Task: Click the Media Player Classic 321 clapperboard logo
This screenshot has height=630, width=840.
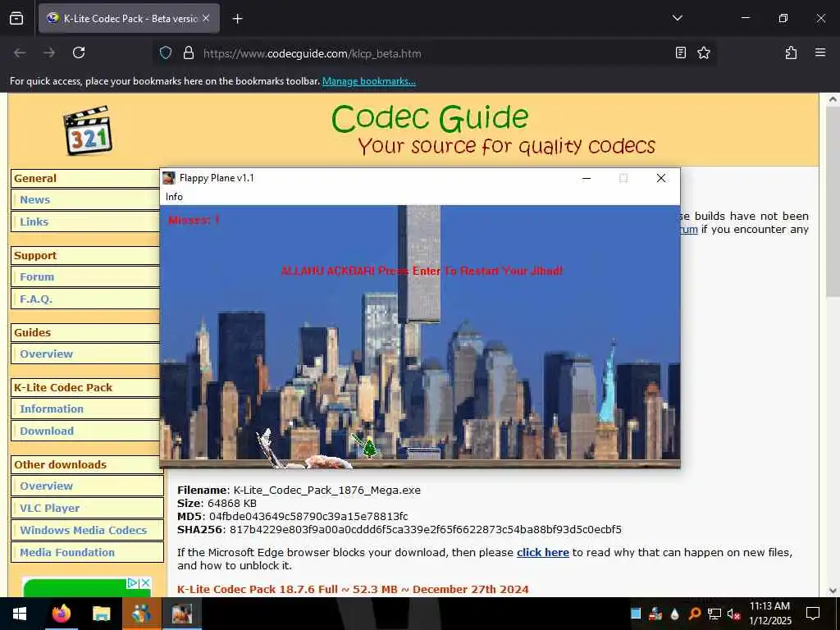Action: coord(87,130)
